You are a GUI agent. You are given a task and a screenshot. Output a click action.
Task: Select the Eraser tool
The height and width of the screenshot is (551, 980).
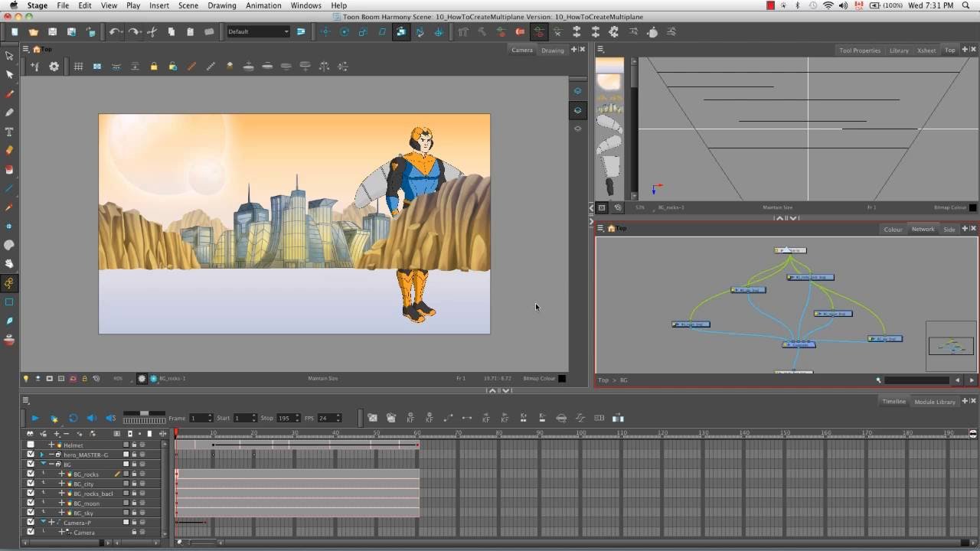coord(9,151)
